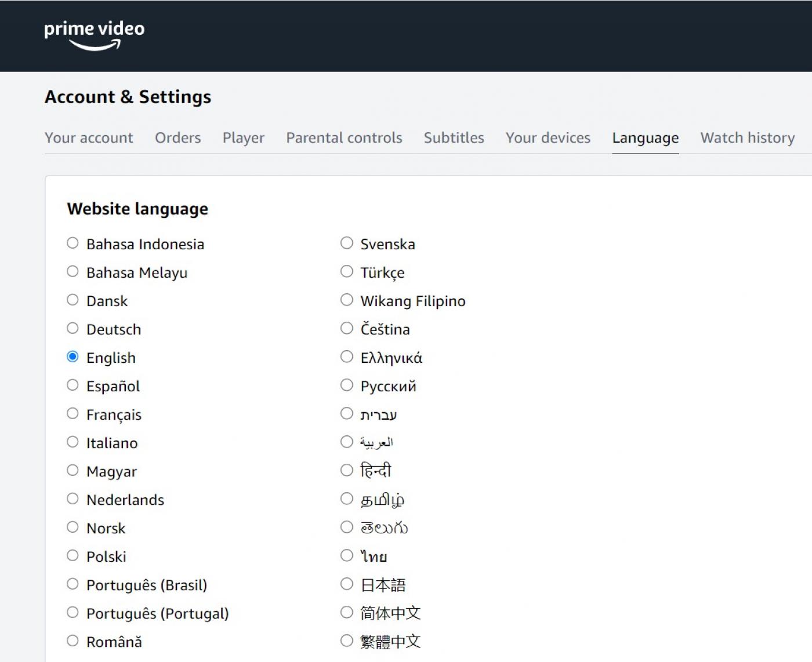The image size is (812, 662).
Task: Open the Your account tab
Action: pos(89,138)
